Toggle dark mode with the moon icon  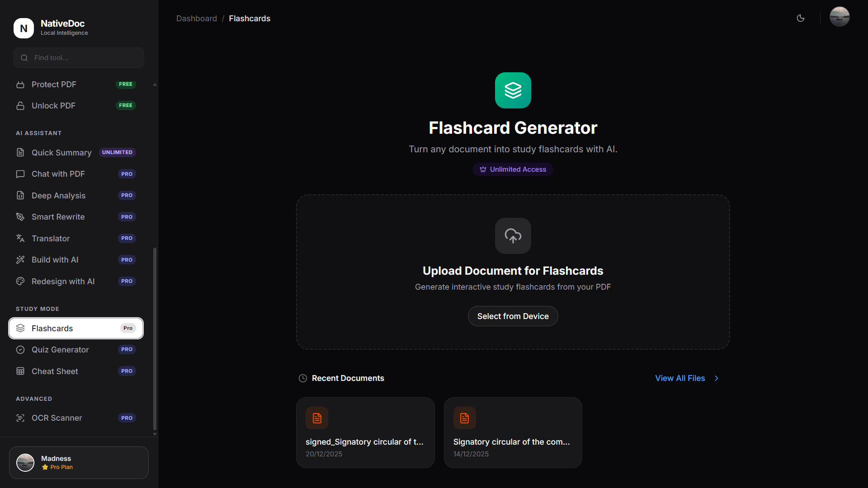801,18
